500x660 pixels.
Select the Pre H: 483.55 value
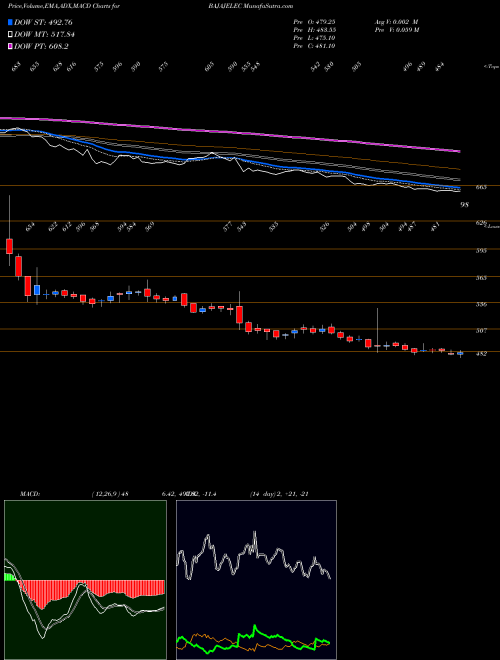[315, 30]
